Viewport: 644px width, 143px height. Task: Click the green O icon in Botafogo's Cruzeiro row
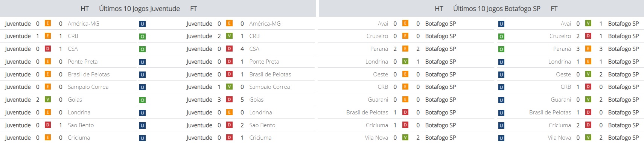501,37
